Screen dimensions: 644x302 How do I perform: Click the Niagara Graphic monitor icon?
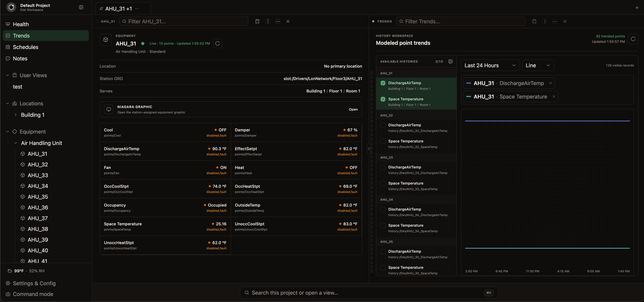coord(109,109)
